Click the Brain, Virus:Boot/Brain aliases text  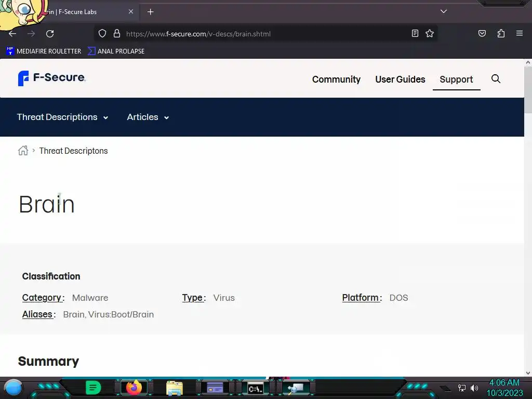[108, 314]
